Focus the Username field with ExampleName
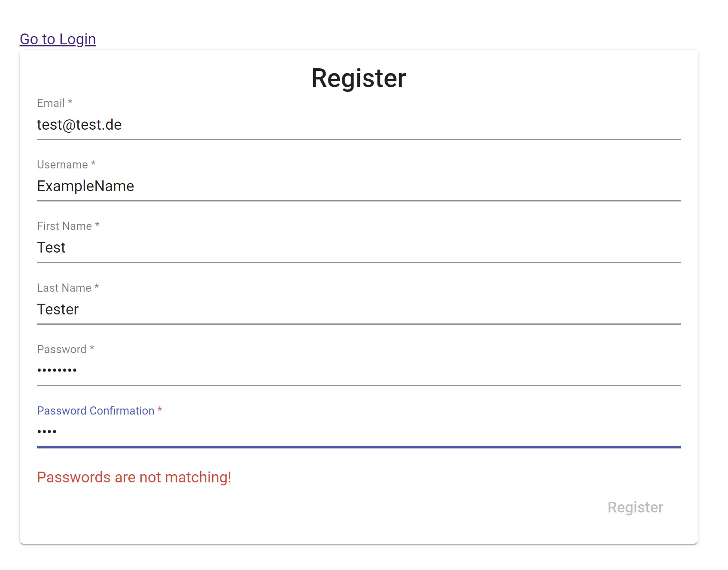The image size is (728, 570). 358,186
